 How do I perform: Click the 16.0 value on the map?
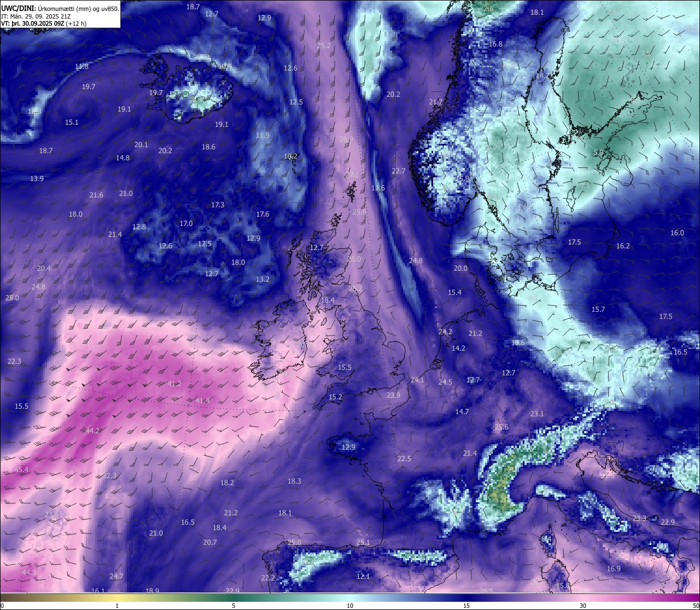point(677,233)
